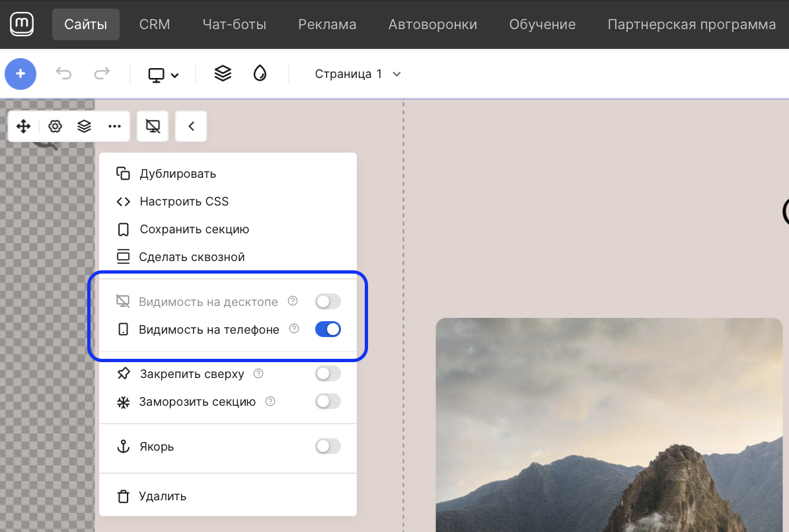This screenshot has width=789, height=532.
Task: Click the three-dots more options icon
Action: (115, 126)
